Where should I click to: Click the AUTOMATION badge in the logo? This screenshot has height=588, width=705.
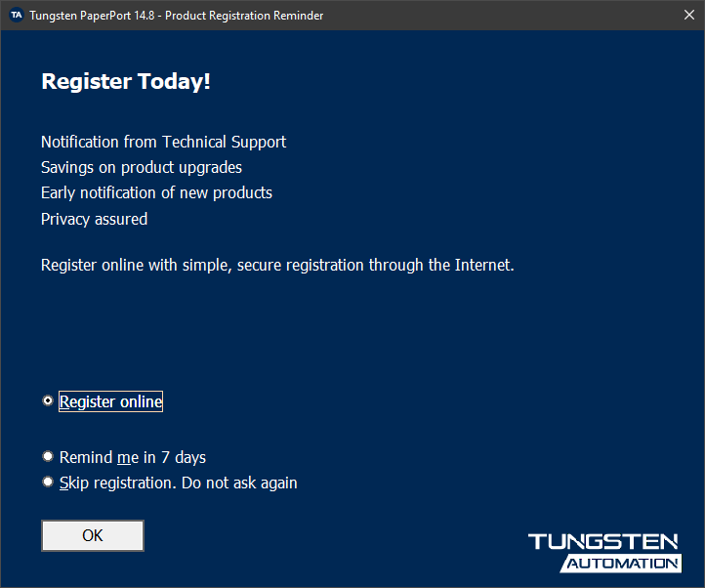click(621, 563)
